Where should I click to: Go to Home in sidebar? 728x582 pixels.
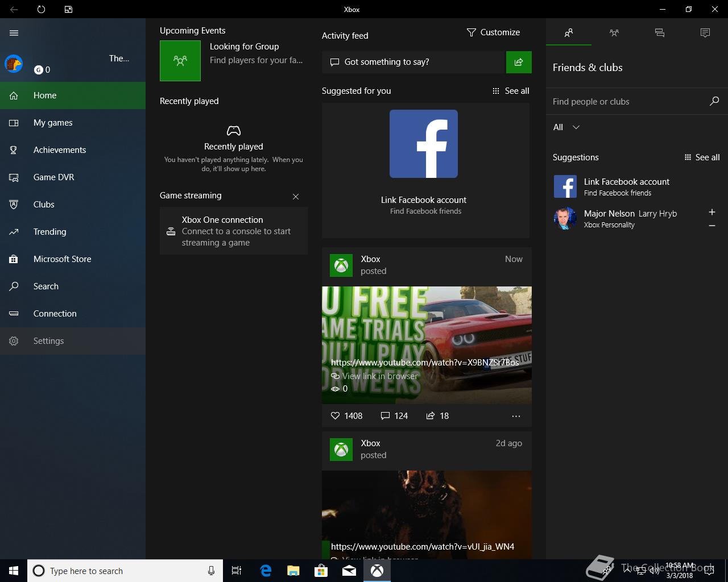pyautogui.click(x=73, y=95)
